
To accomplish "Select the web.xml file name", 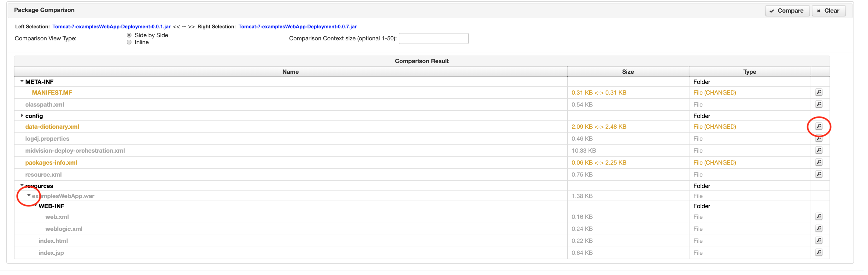I will coord(57,218).
